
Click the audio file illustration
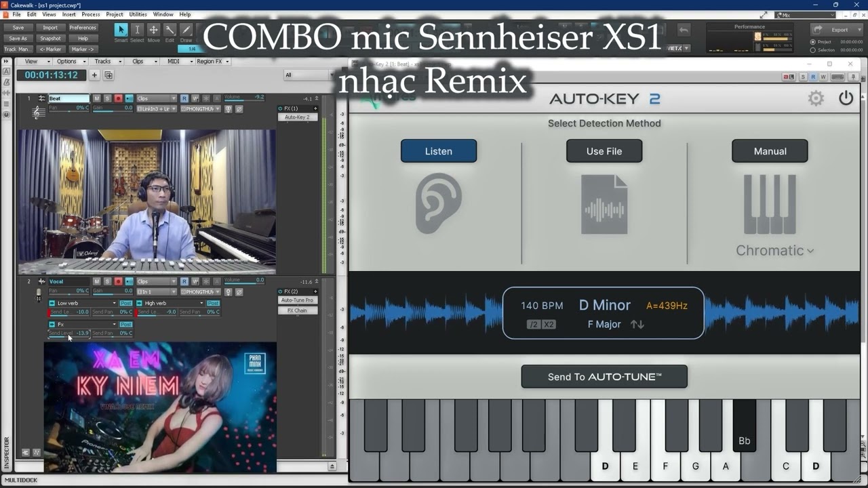click(604, 205)
